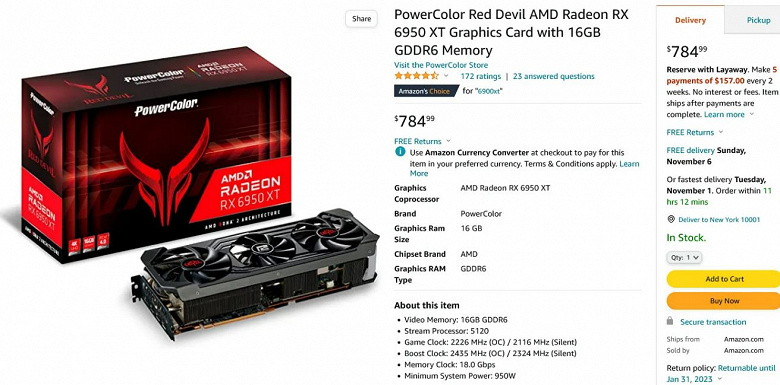Open 23 answered questions link
This screenshot has width=780, height=385.
(x=554, y=76)
